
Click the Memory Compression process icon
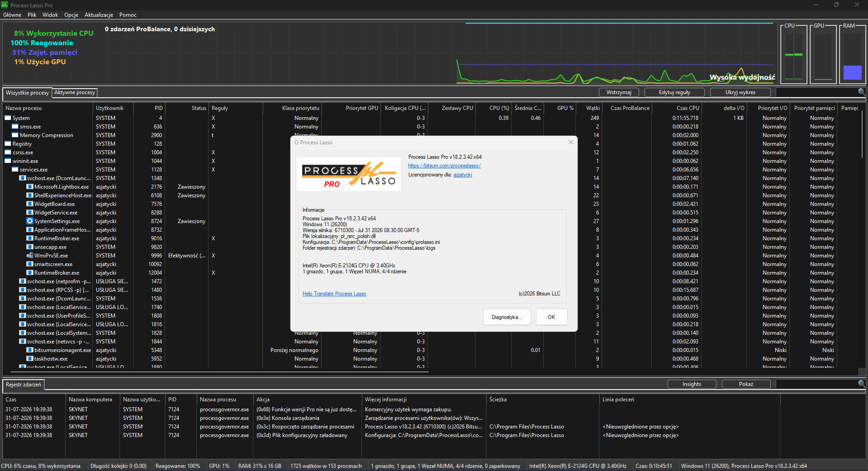pos(15,135)
